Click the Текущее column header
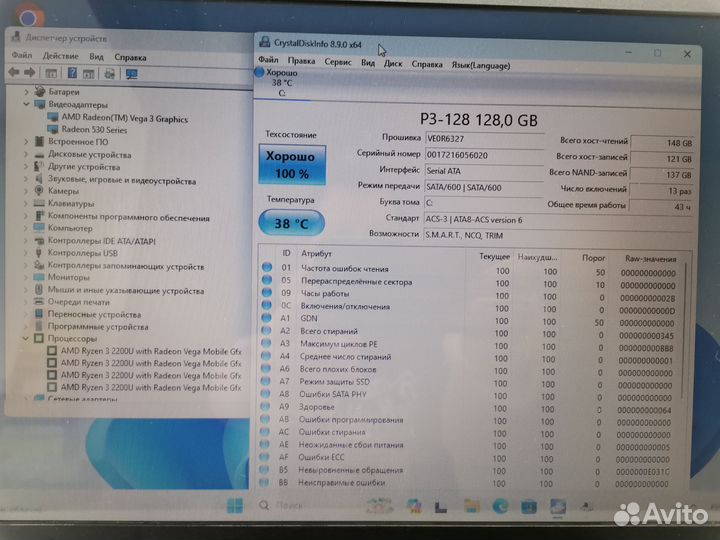Image resolution: width=720 pixels, height=540 pixels. pos(495,256)
